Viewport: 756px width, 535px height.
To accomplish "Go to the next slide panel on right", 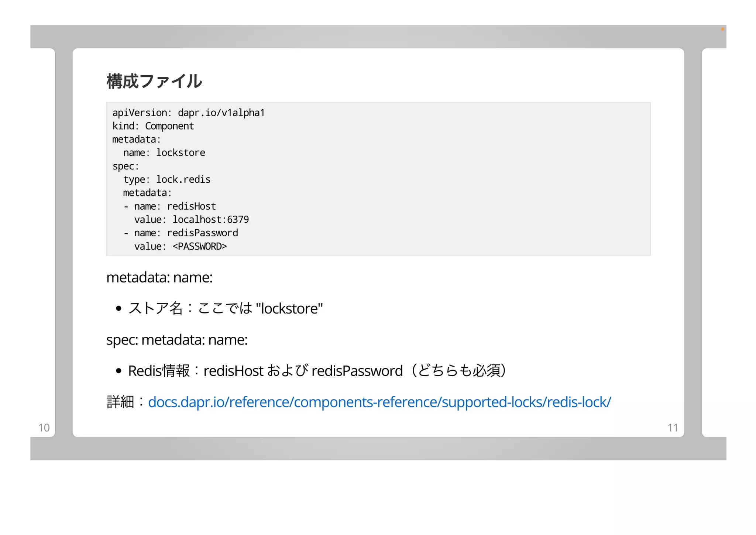I will tap(714, 243).
